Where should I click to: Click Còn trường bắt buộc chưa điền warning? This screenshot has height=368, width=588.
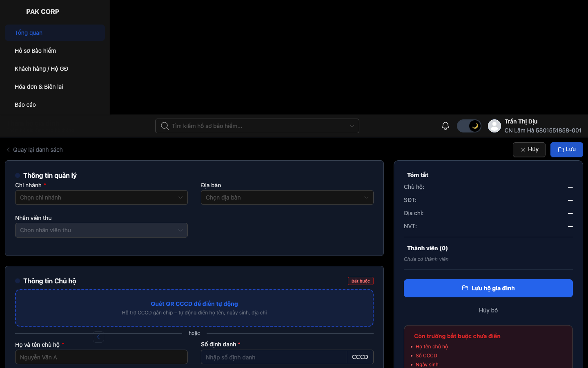pos(457,336)
